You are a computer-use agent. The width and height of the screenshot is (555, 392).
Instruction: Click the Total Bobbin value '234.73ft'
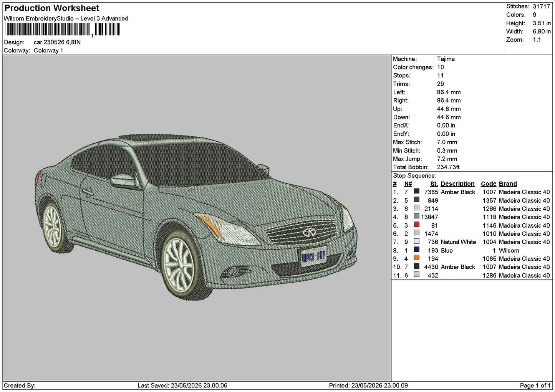448,167
